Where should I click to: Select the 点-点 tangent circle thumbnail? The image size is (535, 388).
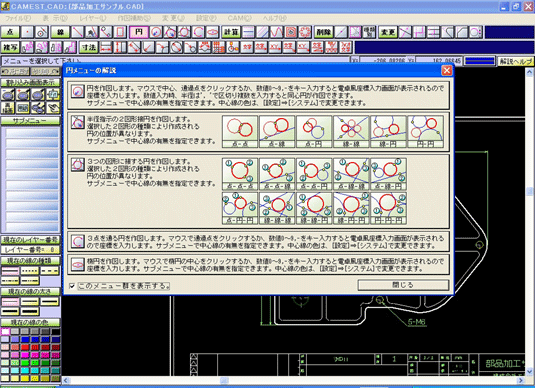pos(240,132)
